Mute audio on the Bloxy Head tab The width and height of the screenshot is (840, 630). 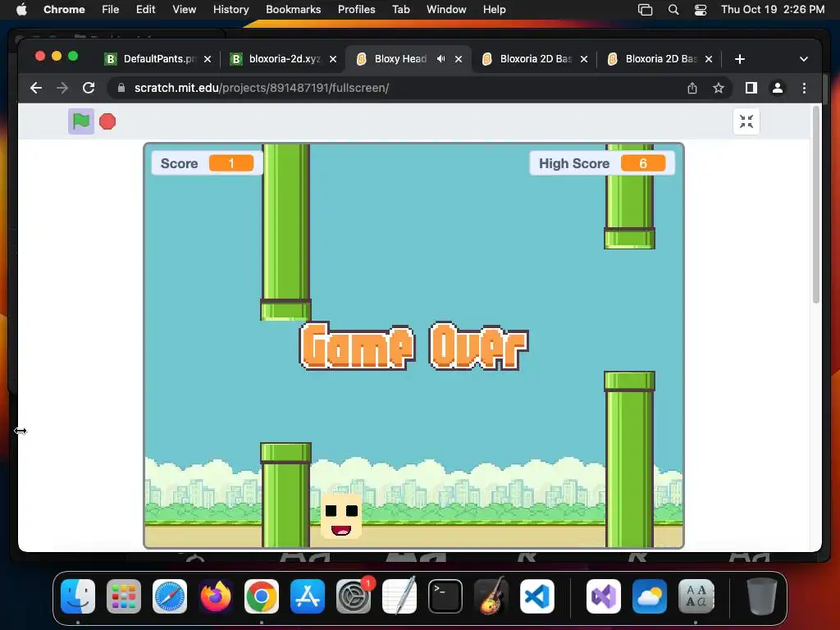[441, 59]
